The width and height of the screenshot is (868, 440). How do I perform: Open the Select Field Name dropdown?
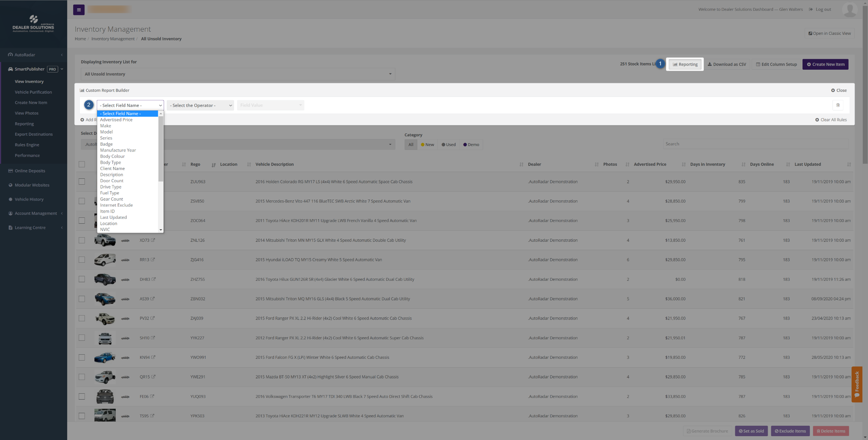(130, 105)
